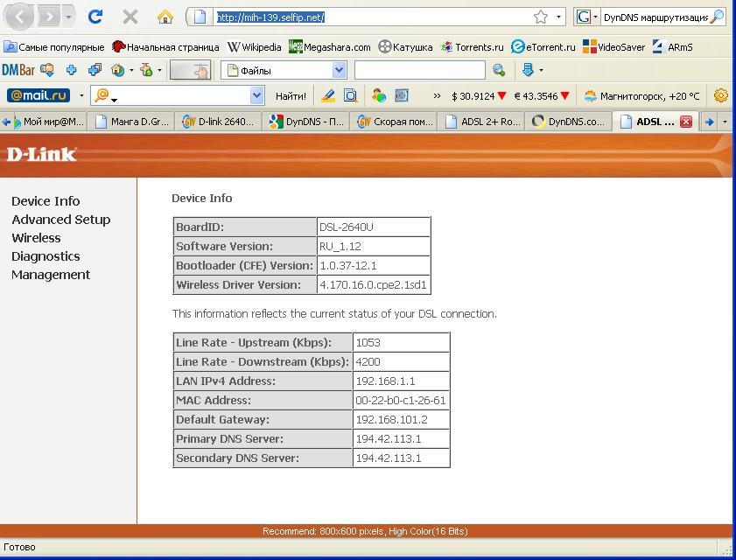Open Device Info in the router menu
The width and height of the screenshot is (736, 560).
[x=46, y=201]
